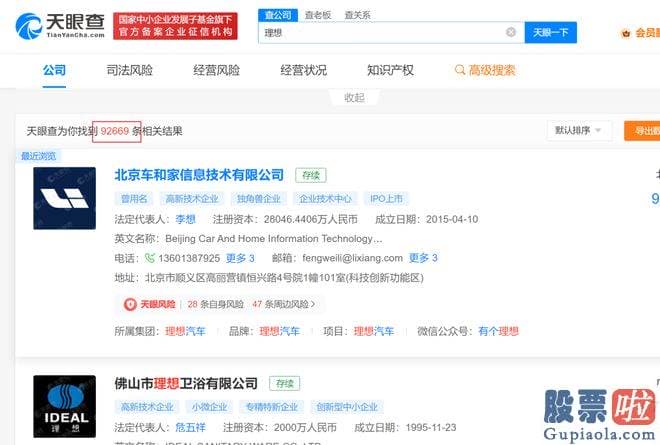Click the 小微企业 tag

point(210,407)
